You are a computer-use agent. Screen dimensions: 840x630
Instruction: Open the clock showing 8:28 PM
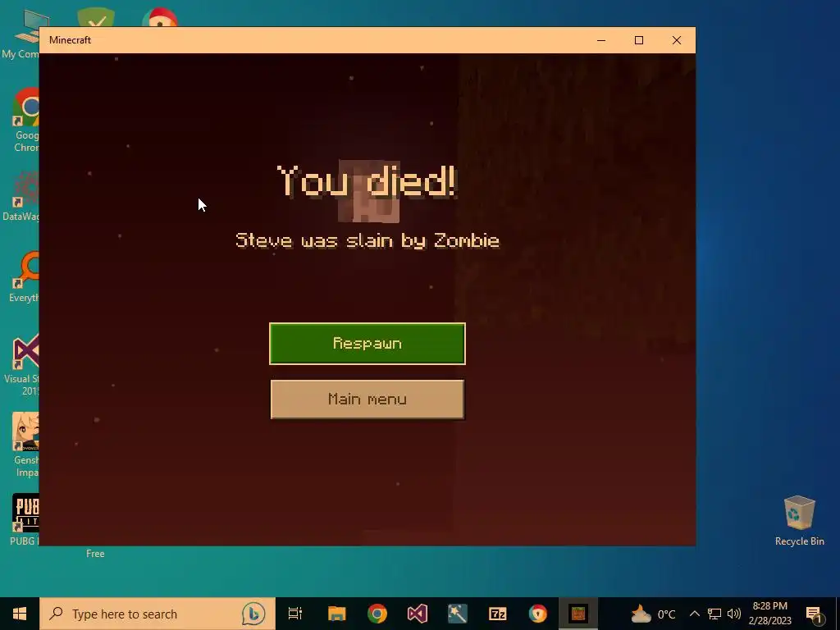[x=769, y=614]
